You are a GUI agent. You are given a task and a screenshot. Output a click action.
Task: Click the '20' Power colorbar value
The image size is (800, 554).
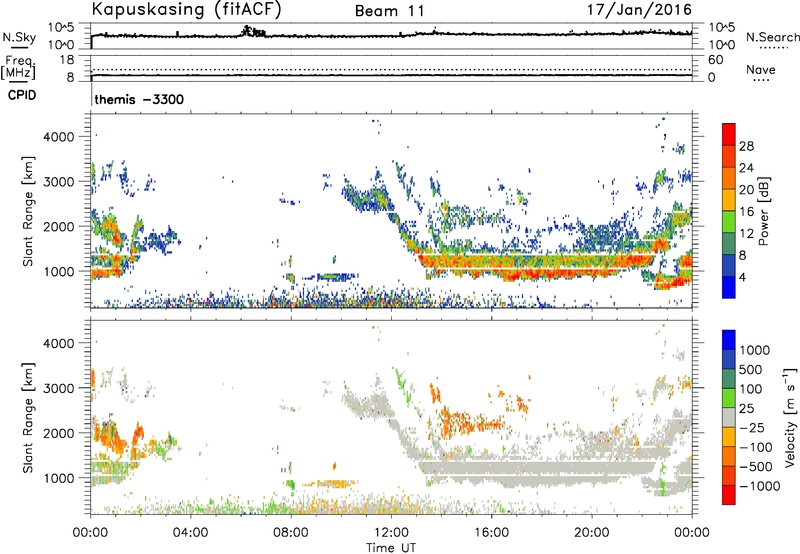coord(746,190)
